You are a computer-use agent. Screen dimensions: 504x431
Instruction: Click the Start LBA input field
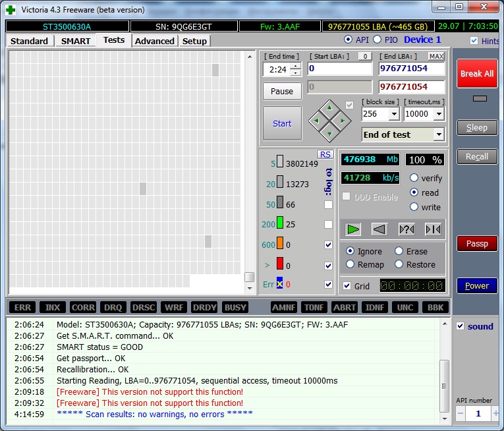[339, 69]
